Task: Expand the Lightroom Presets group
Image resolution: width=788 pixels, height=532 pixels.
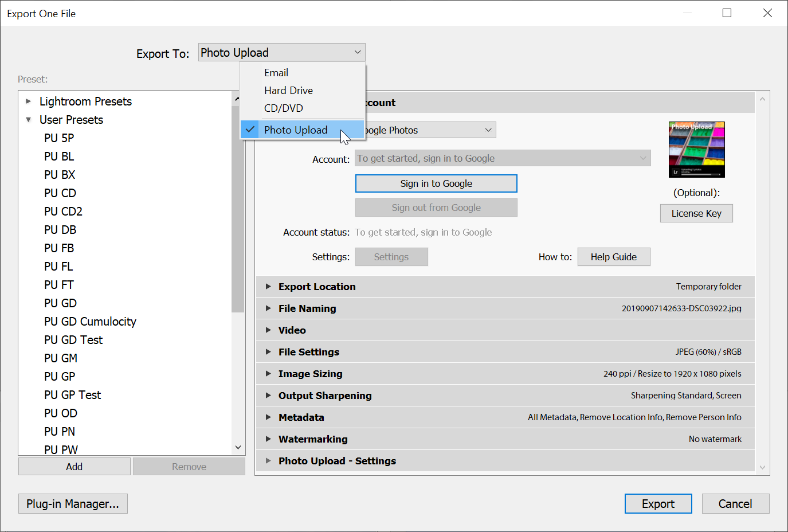Action: [x=29, y=101]
